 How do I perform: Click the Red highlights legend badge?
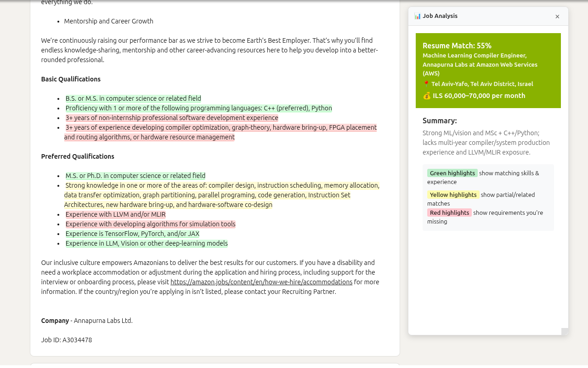449,213
